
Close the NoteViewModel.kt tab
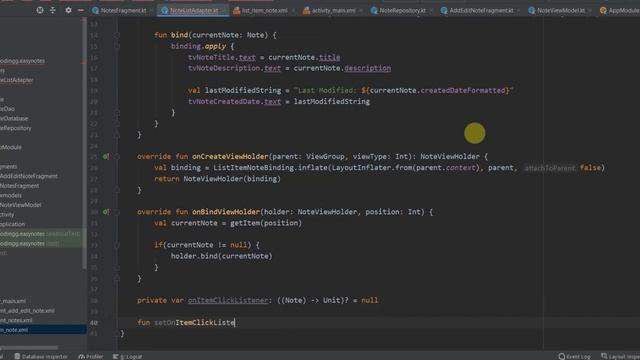point(590,11)
